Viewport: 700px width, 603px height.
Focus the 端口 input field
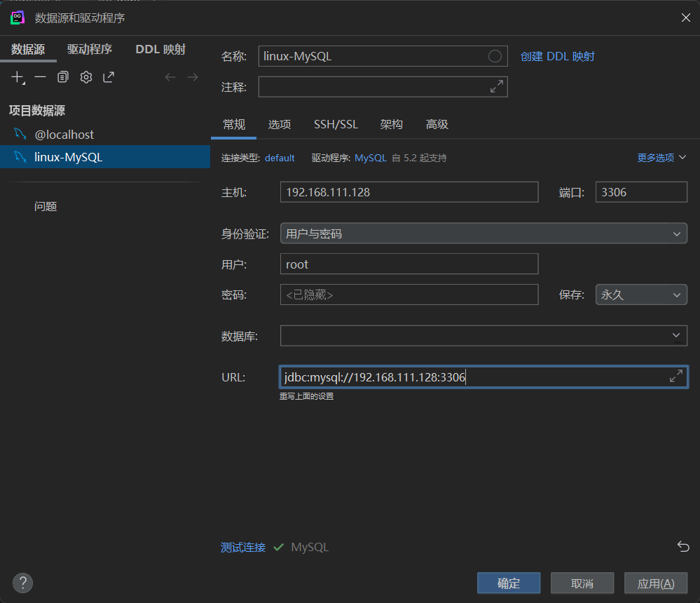point(641,192)
